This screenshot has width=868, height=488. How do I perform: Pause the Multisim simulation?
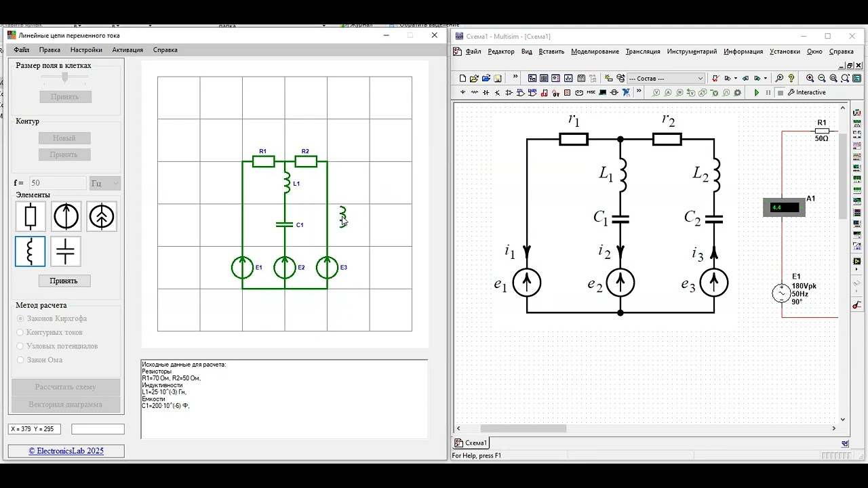pyautogui.click(x=768, y=92)
